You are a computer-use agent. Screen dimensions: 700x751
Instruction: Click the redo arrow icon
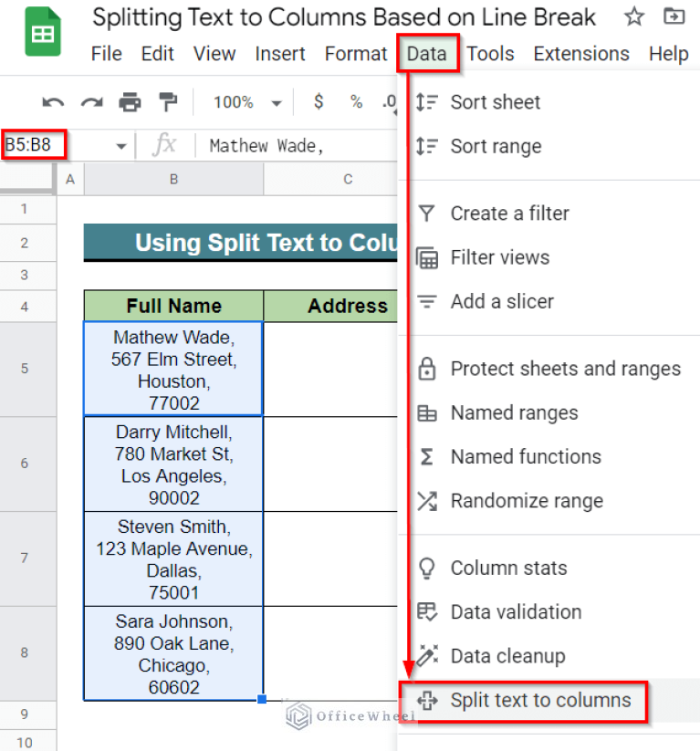click(92, 102)
